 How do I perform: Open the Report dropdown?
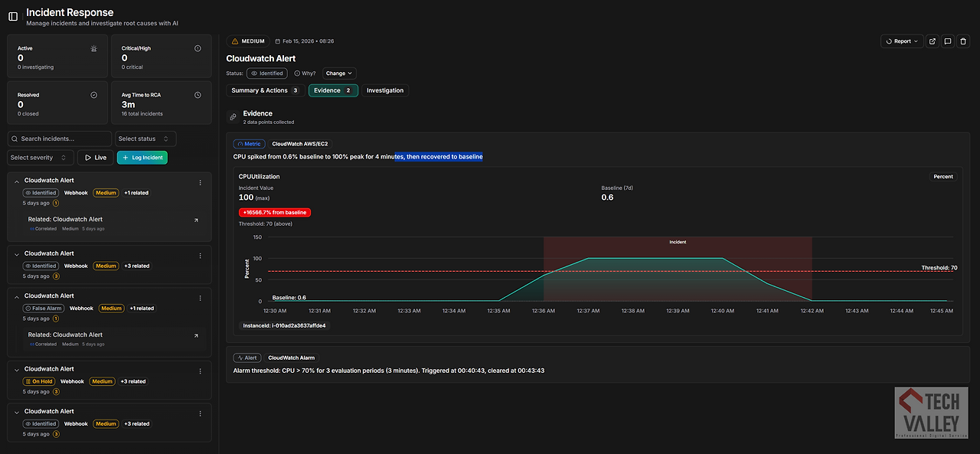coord(902,41)
